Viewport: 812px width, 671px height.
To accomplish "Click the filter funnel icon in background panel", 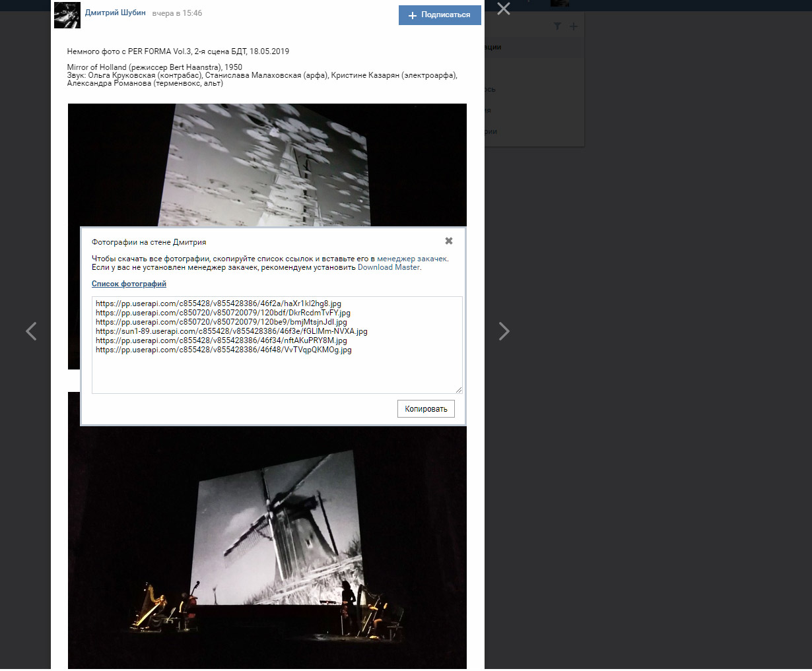I will tap(558, 26).
